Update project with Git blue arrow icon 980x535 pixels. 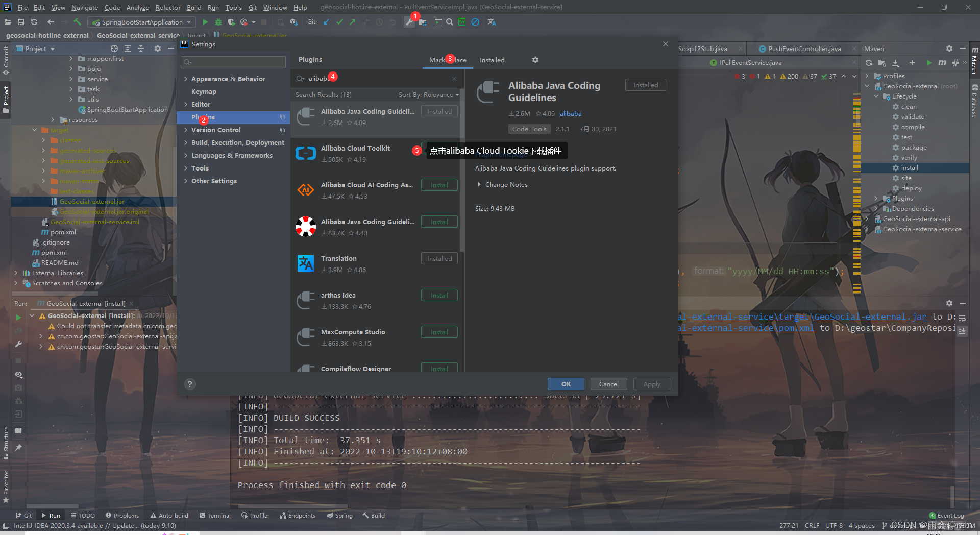tap(326, 22)
